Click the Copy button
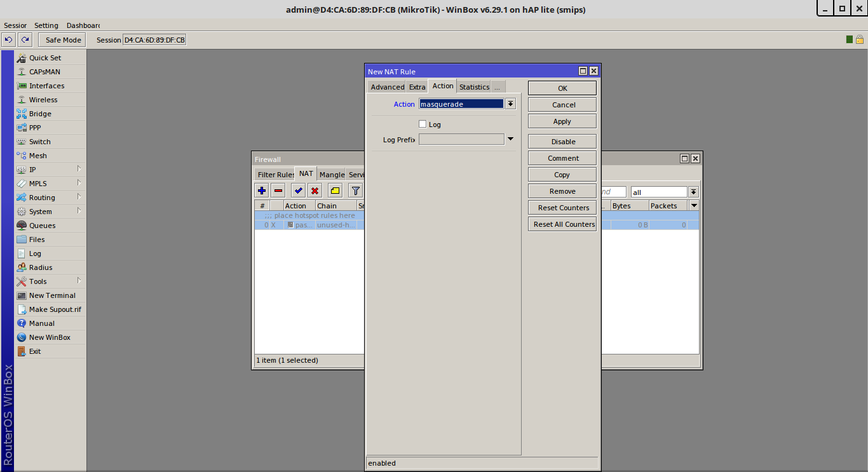This screenshot has width=868, height=472. pyautogui.click(x=562, y=175)
